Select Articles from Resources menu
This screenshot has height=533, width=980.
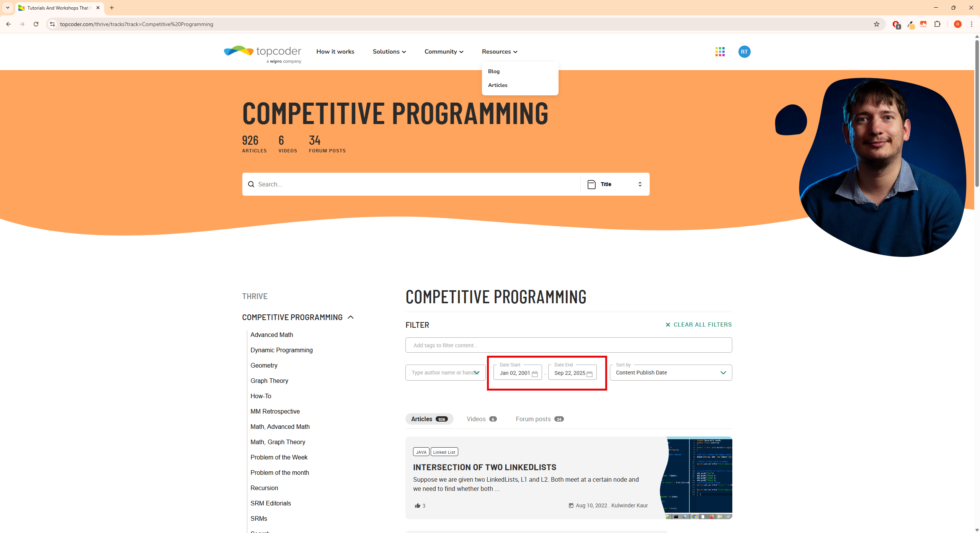coord(498,85)
